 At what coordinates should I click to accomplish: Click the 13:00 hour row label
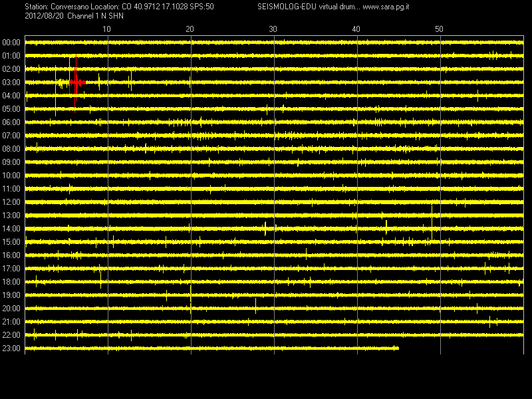[x=11, y=215]
